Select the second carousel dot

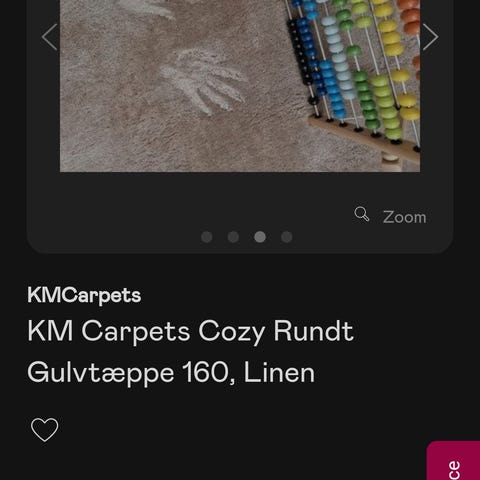click(233, 237)
